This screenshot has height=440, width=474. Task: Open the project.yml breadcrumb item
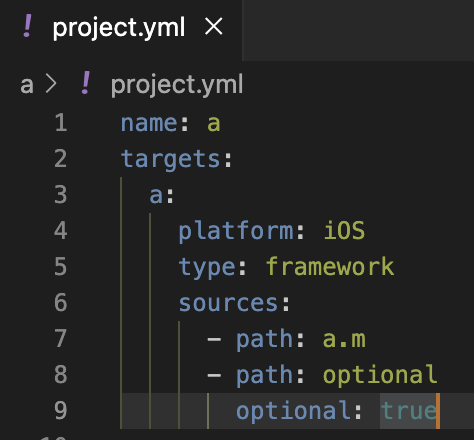coord(177,85)
